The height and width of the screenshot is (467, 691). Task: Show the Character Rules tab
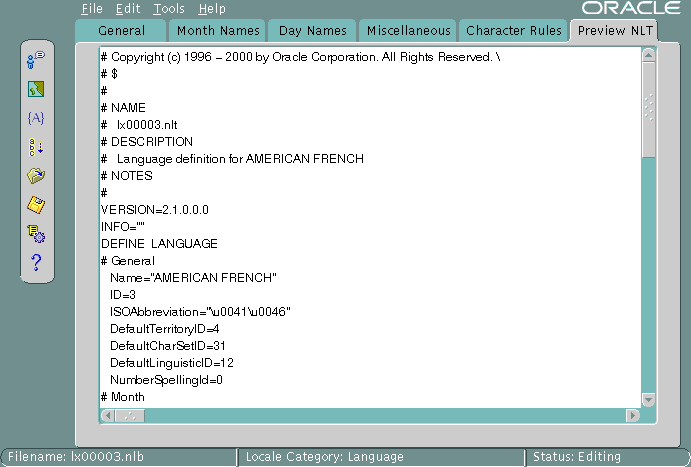[x=514, y=31]
